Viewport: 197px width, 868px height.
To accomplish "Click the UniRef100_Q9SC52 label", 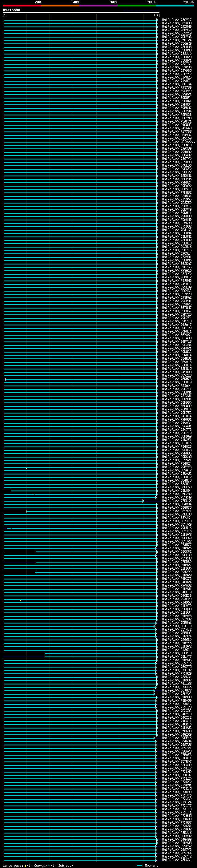I will pyautogui.click(x=177, y=846).
